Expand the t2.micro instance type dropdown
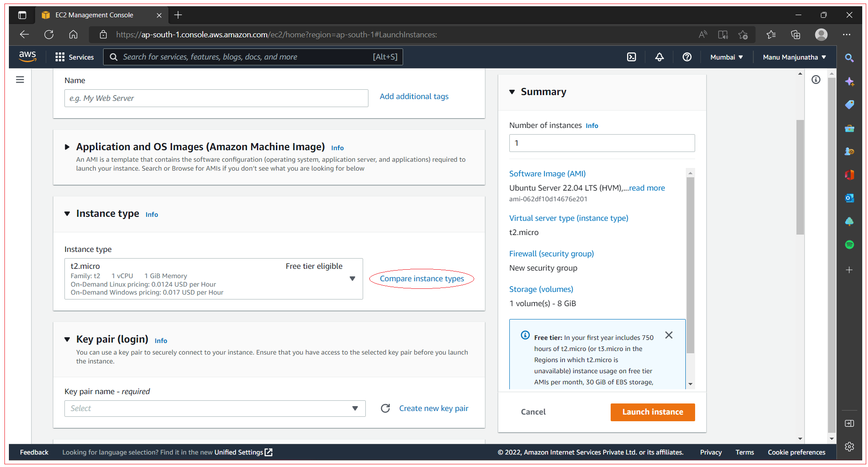This screenshot has width=868, height=467. click(352, 279)
